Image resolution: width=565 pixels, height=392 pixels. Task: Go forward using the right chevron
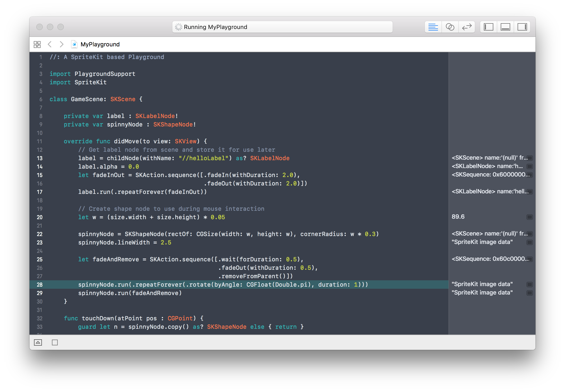click(61, 44)
